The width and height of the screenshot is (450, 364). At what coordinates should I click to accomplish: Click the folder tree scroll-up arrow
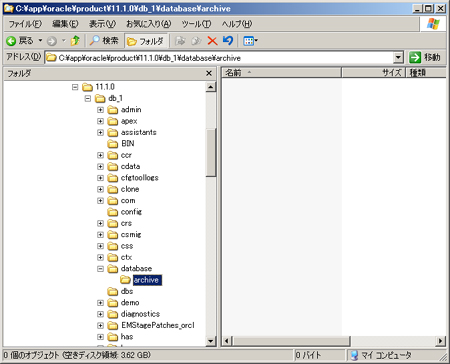[x=211, y=87]
